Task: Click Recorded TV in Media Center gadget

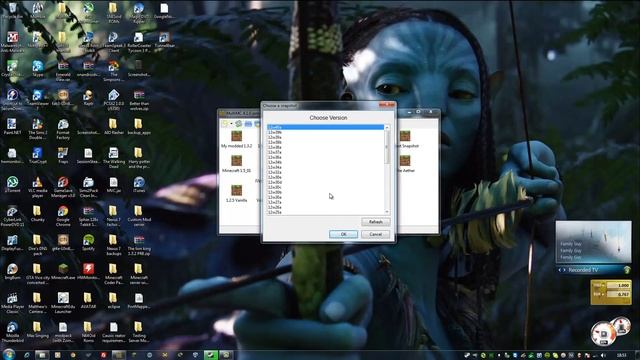Action: 583,270
